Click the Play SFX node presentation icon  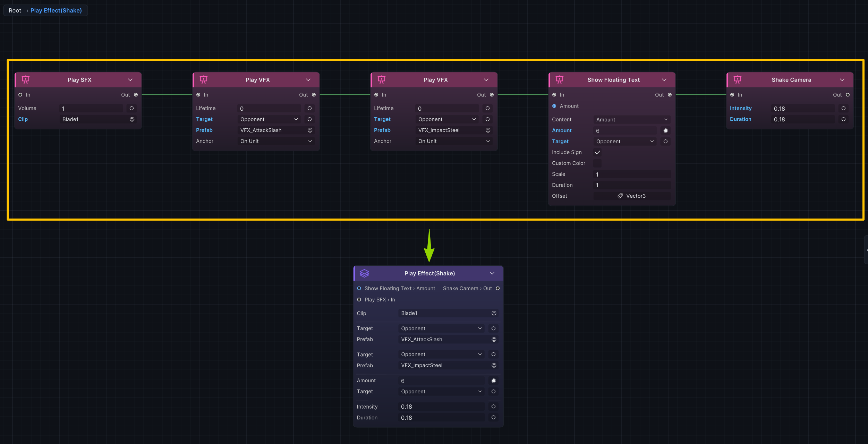[26, 80]
